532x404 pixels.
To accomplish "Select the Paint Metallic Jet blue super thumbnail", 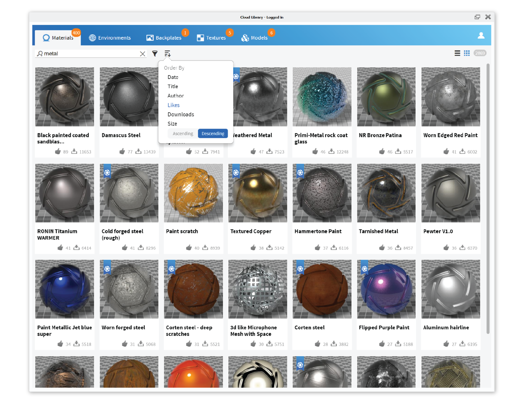I will 64,289.
